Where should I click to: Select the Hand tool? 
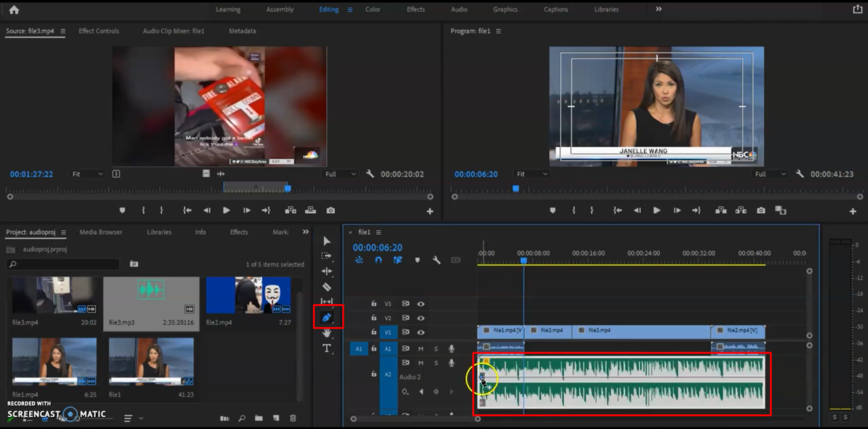(327, 333)
